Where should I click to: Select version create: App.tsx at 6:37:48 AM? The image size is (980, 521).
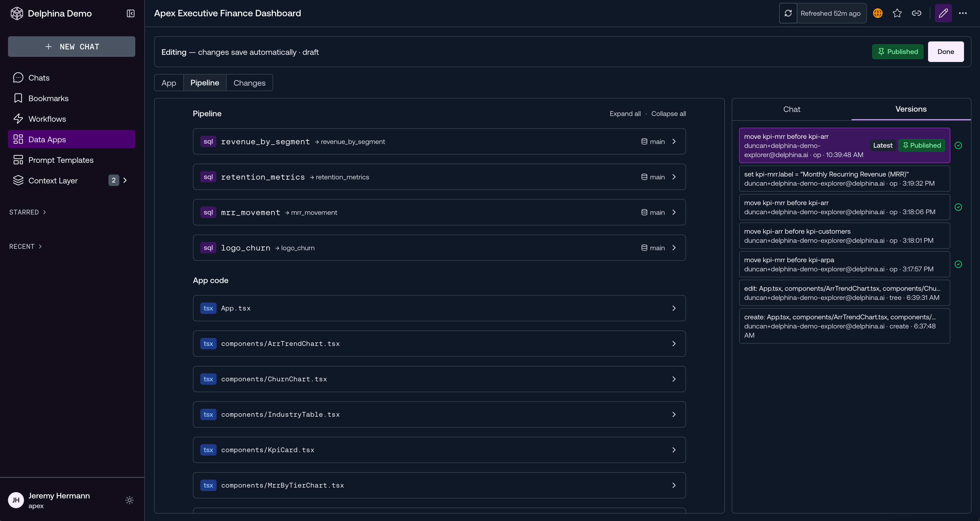tap(844, 326)
